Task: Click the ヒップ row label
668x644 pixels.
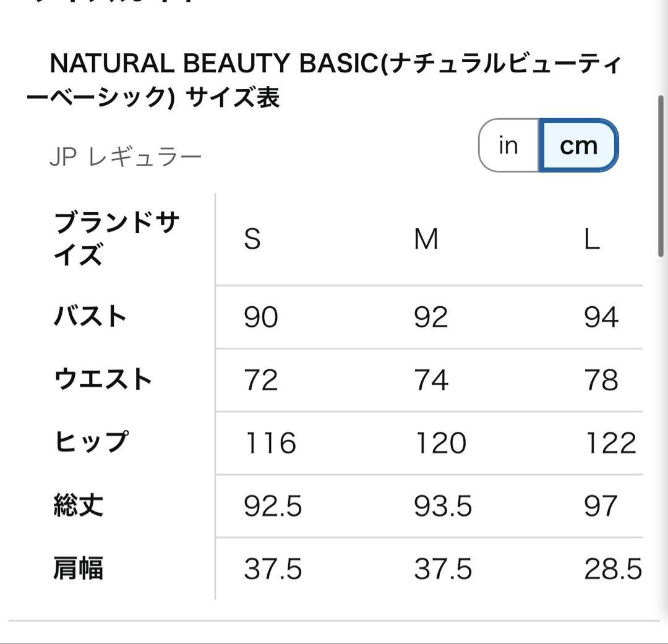Action: click(91, 442)
